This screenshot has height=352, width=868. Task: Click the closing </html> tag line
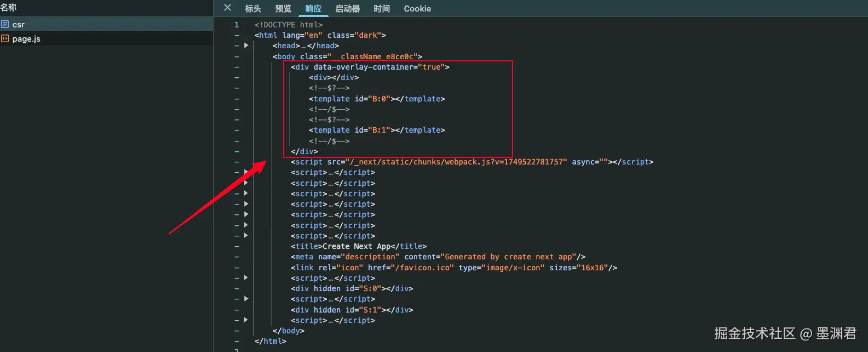point(271,341)
